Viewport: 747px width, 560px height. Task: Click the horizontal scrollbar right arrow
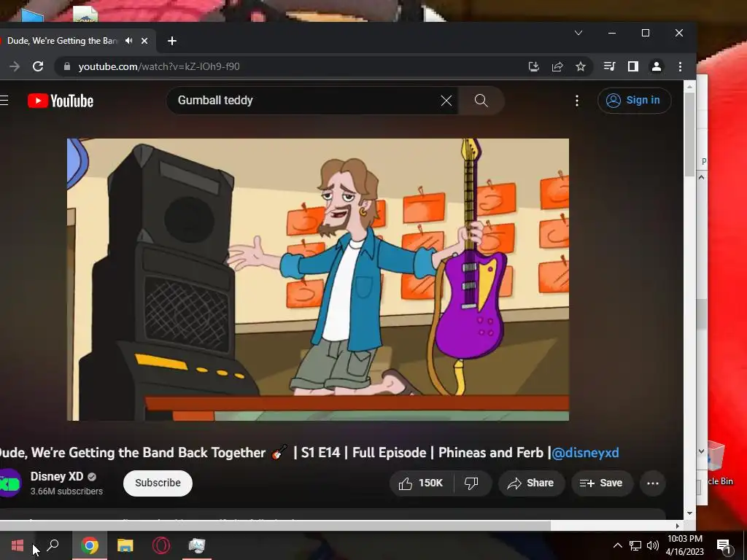pyautogui.click(x=678, y=526)
